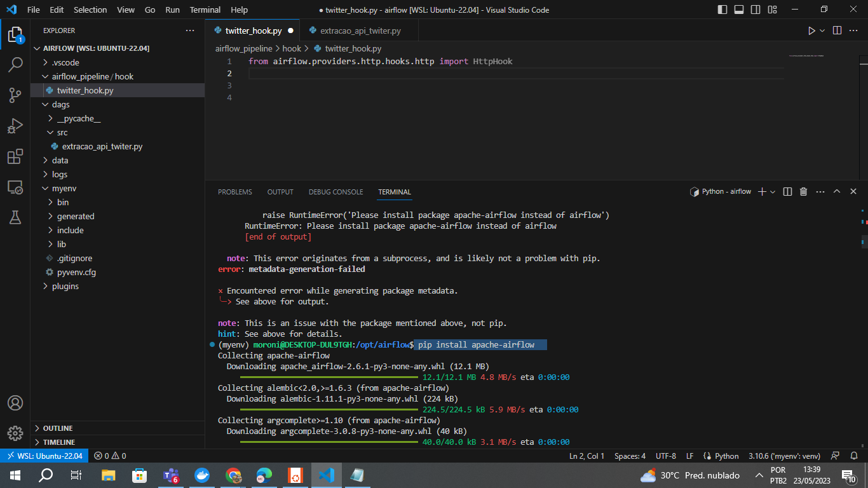The height and width of the screenshot is (488, 868).
Task: Open errors and warnings count in status bar
Action: coord(110,456)
